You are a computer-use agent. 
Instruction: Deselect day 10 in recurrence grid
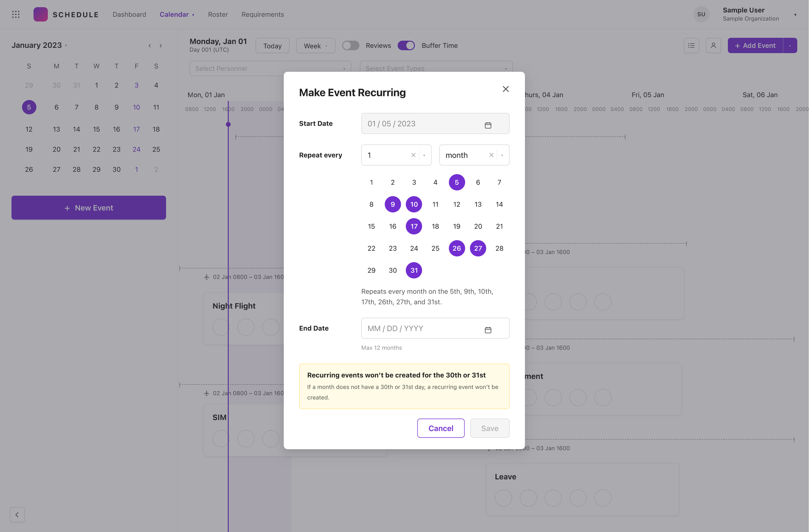(414, 204)
